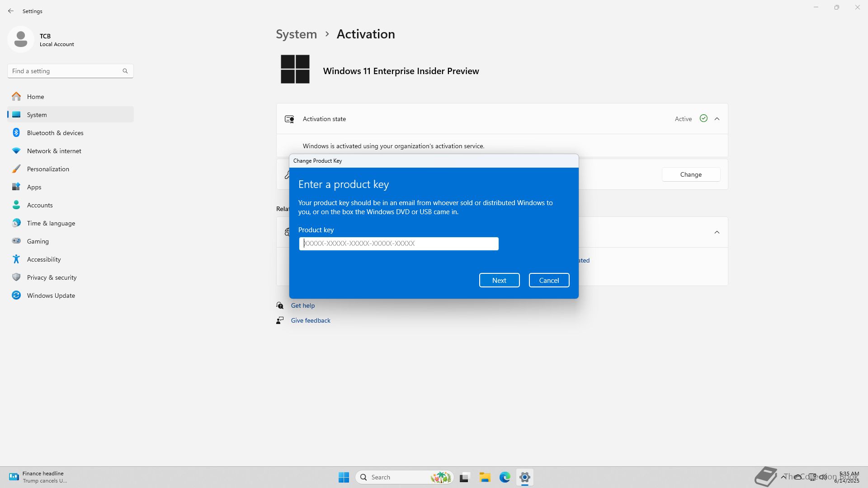
Task: Go to Home in the sidebar
Action: click(35, 97)
